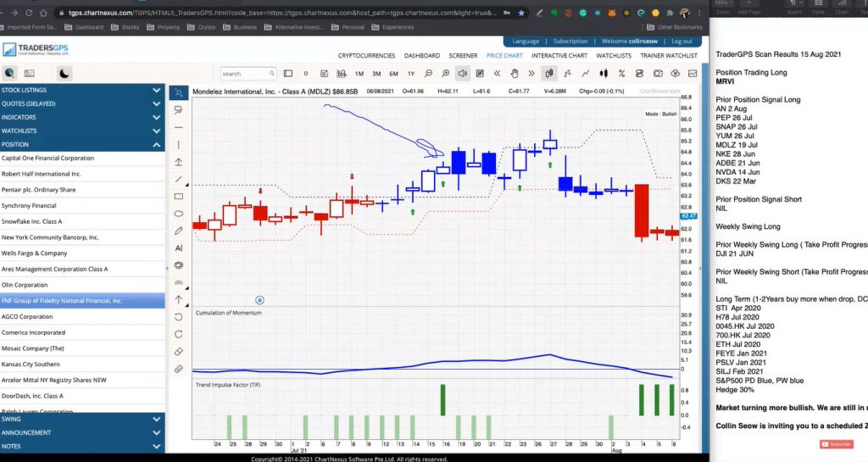Image resolution: width=868 pixels, height=462 pixels.
Task: Click the zoom out magnifier icon
Action: 428,73
